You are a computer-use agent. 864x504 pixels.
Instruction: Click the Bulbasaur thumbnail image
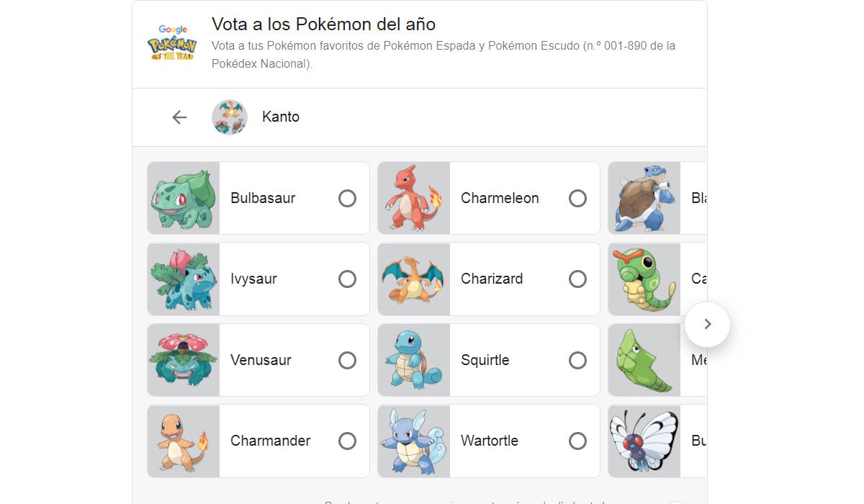click(x=183, y=198)
